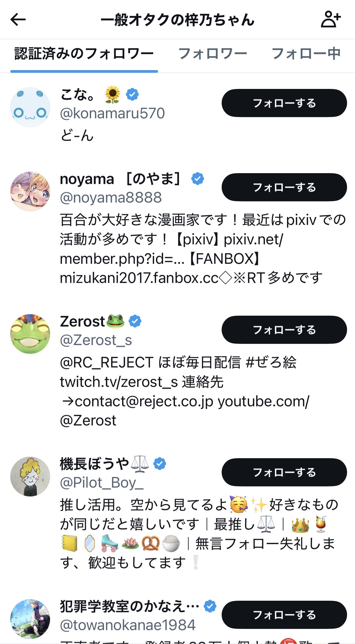355x644 pixels.
Task: Tap the add-user icon in the header
Action: (330, 19)
